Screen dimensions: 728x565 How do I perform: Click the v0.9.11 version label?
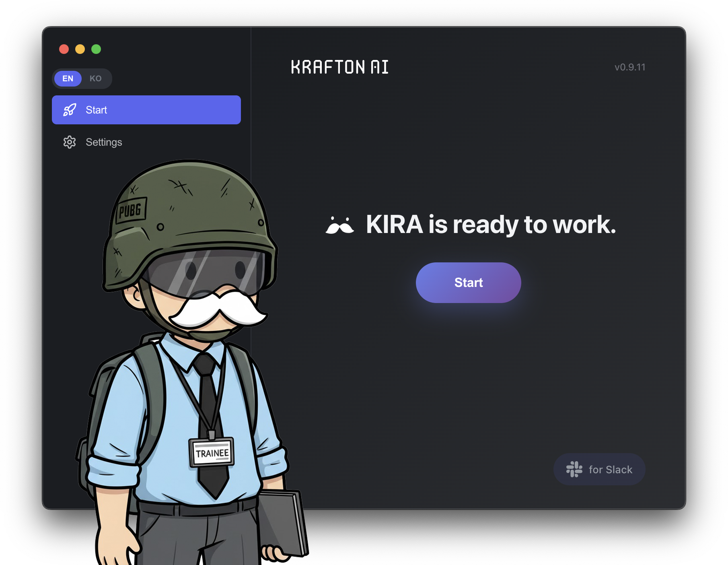click(x=630, y=67)
